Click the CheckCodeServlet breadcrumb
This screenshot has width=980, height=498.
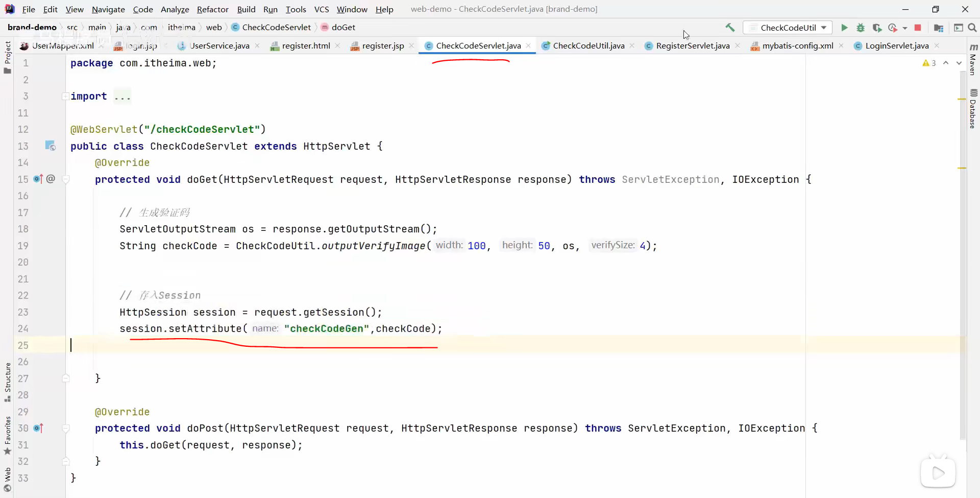271,27
